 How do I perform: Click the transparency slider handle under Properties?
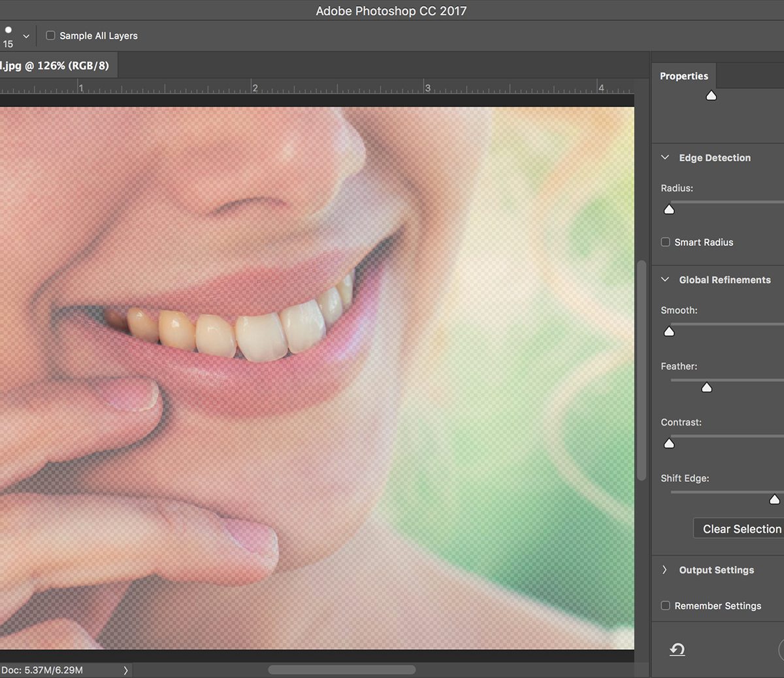(x=711, y=95)
